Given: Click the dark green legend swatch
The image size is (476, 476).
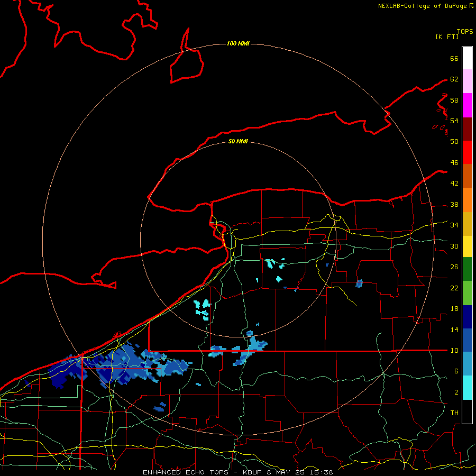Looking at the screenshot, I should click(x=467, y=269).
